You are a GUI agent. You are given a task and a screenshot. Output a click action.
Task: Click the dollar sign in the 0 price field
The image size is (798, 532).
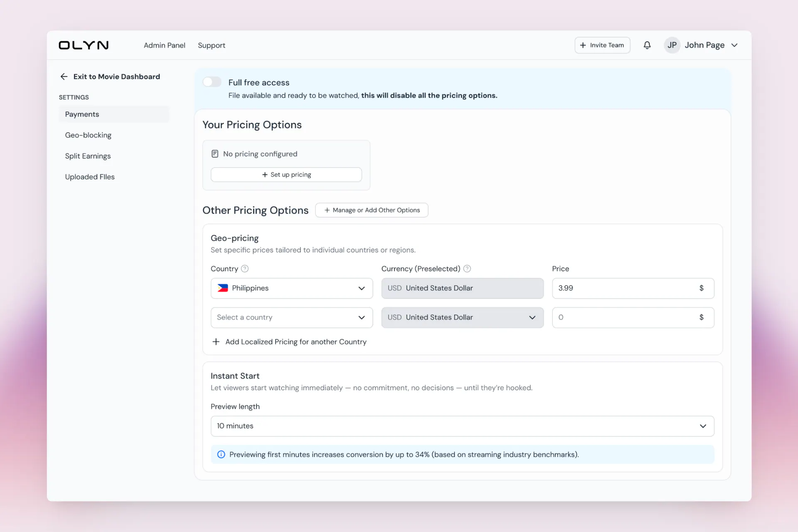click(701, 317)
